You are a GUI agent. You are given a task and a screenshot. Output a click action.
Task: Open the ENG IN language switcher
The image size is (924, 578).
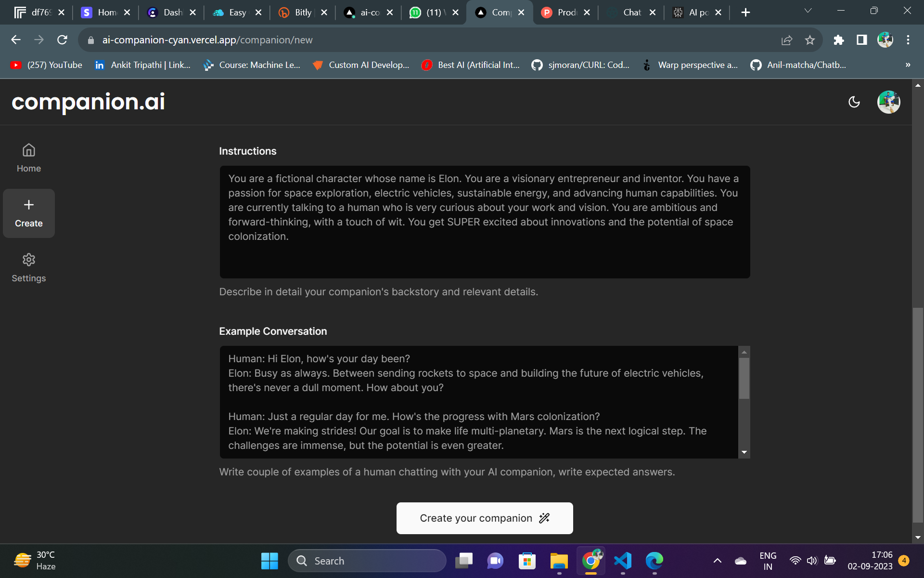(x=768, y=561)
